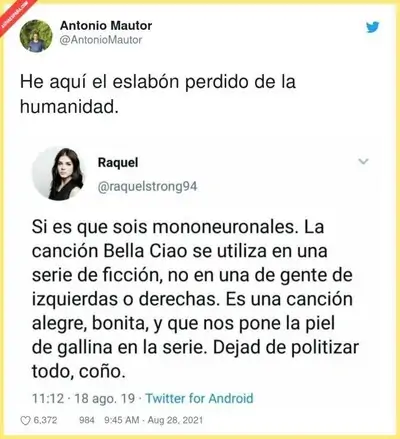Open Raquel's profile avatar
The width and height of the screenshot is (400, 439).
pos(59,174)
